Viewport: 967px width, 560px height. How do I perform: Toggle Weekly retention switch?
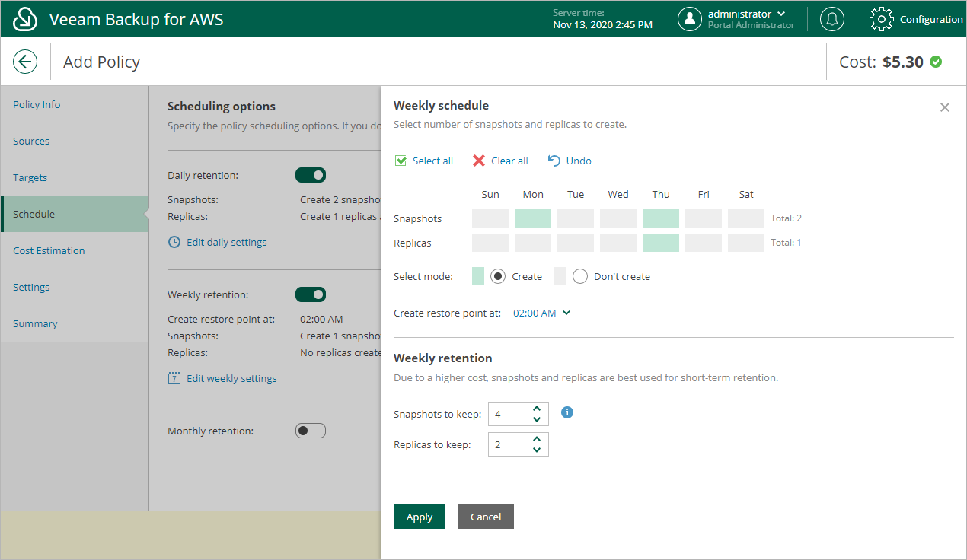point(311,294)
